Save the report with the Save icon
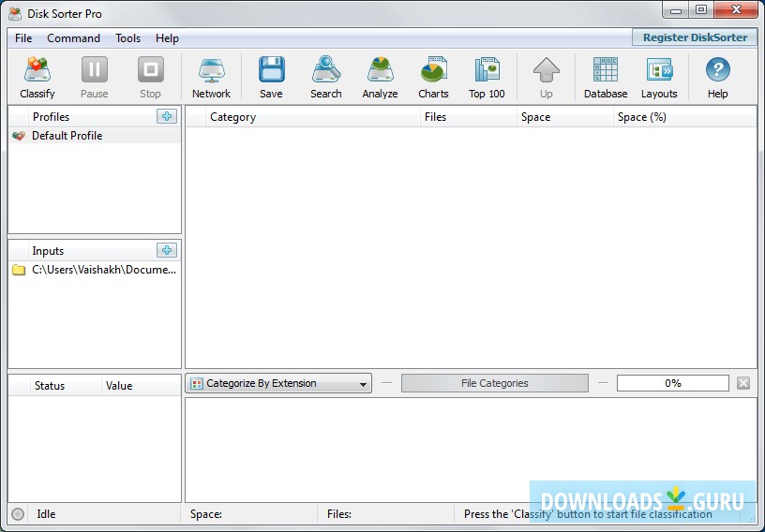Screen dimensions: 765x532 271,69
